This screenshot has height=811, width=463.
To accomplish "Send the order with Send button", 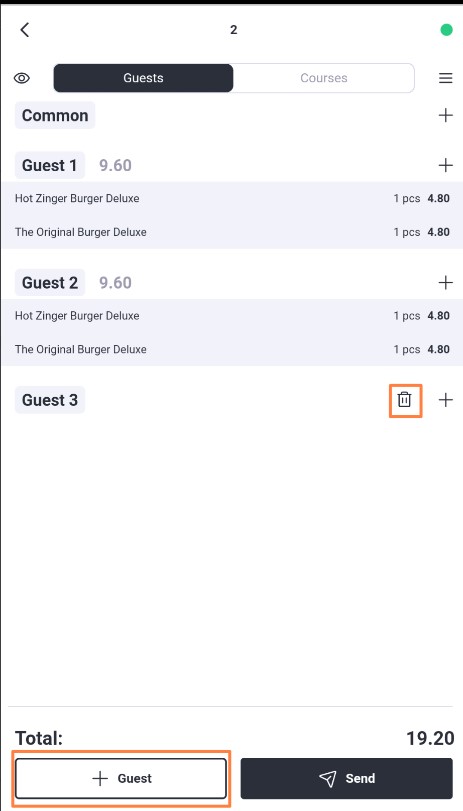I will click(x=347, y=778).
